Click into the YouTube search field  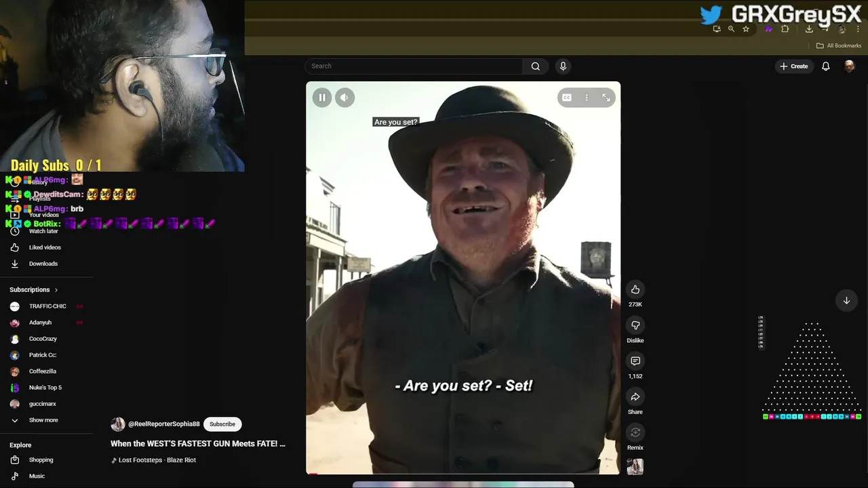tap(414, 66)
